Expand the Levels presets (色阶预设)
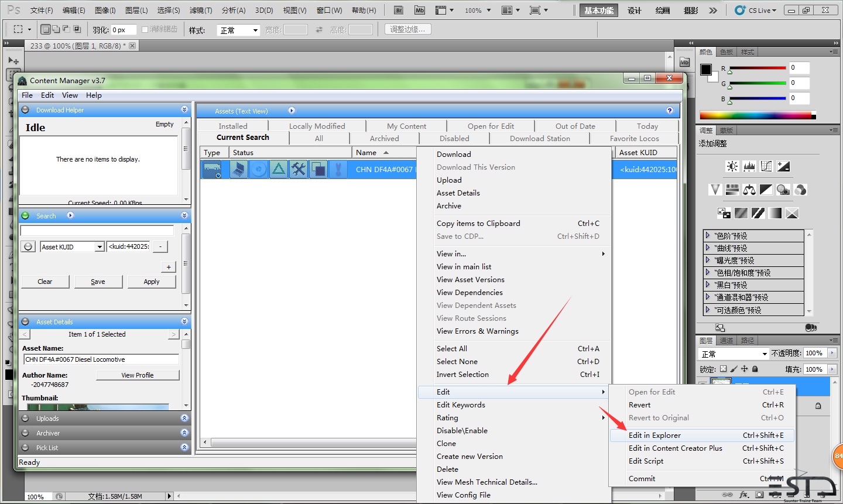This screenshot has width=843, height=504. [708, 235]
